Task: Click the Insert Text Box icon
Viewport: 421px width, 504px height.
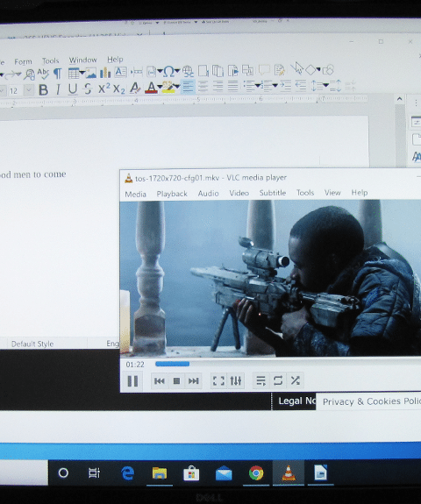Action: click(x=120, y=73)
